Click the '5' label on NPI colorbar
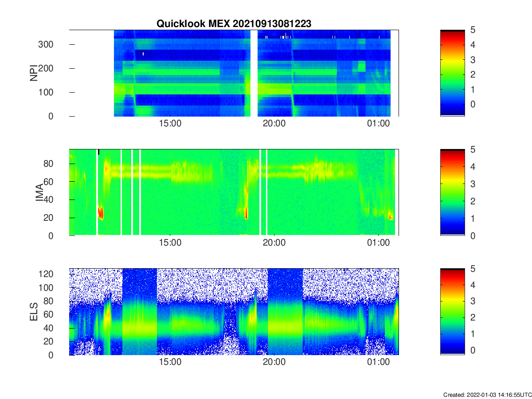 point(473,30)
